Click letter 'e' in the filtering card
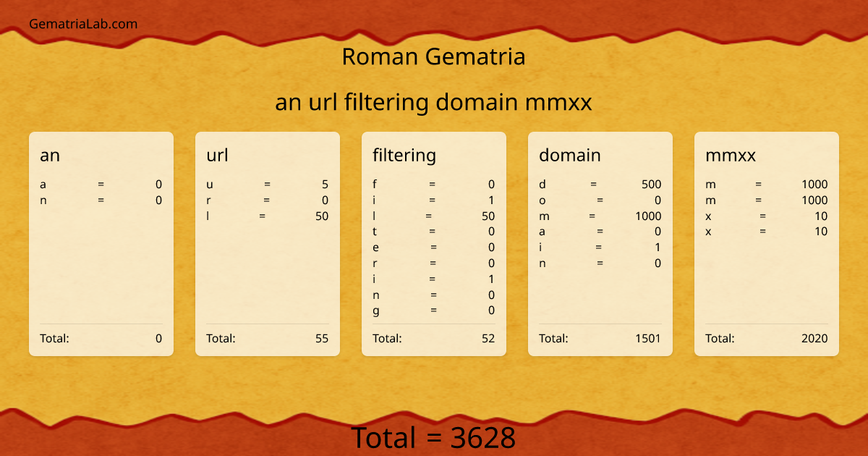This screenshot has width=868, height=456. (376, 248)
